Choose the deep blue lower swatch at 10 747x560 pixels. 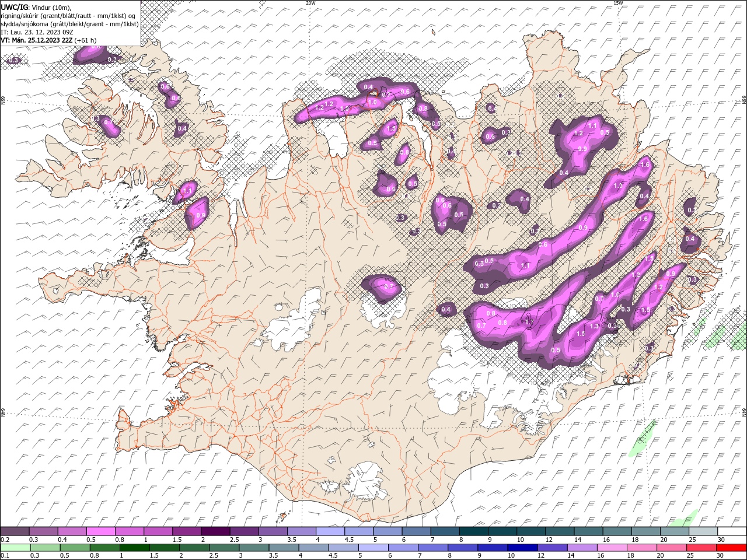pos(522,547)
